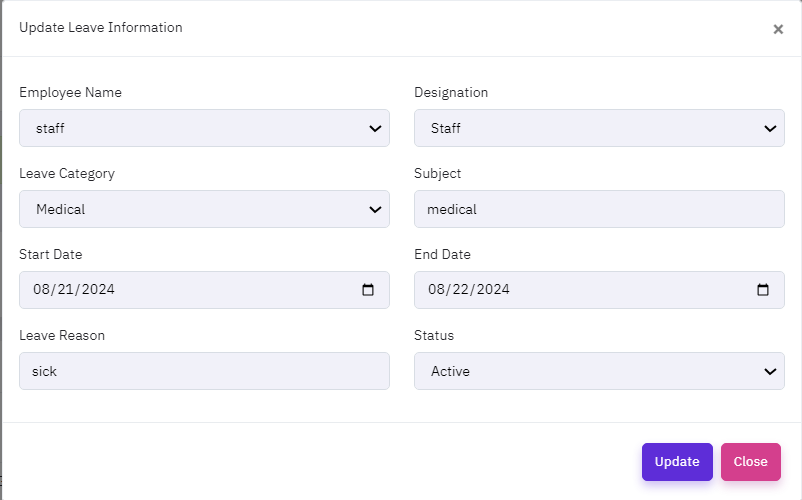
Task: Select the month segment in End Date
Action: pyautogui.click(x=436, y=290)
